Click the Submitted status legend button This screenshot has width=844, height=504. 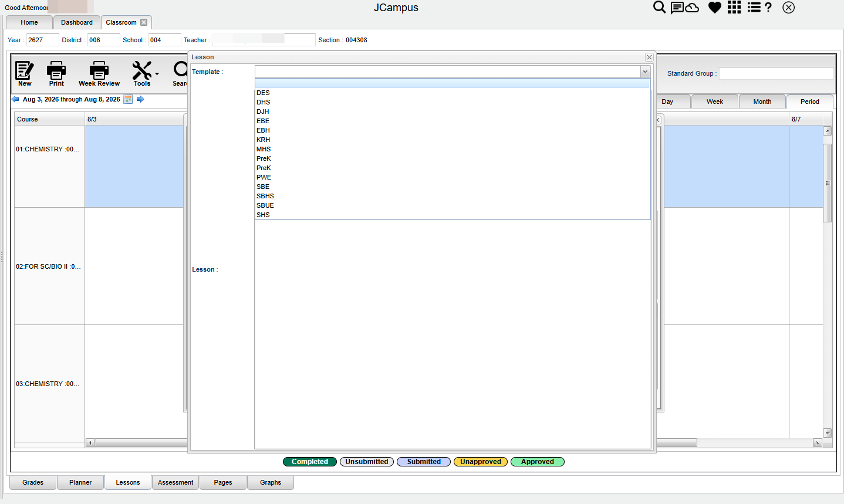coord(424,462)
